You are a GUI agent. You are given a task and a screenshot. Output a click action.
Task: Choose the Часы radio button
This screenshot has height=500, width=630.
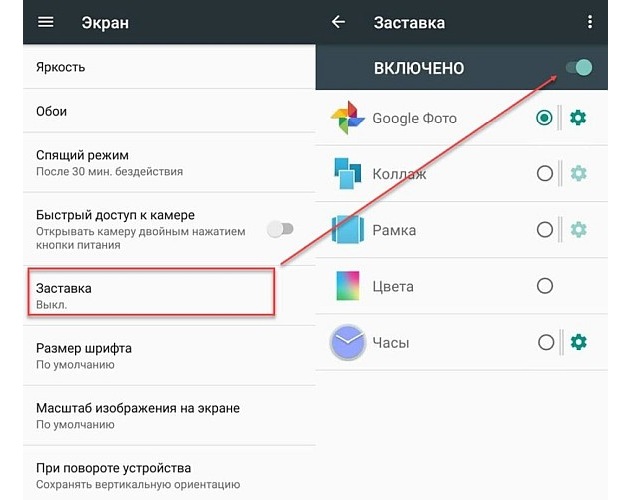point(546,342)
